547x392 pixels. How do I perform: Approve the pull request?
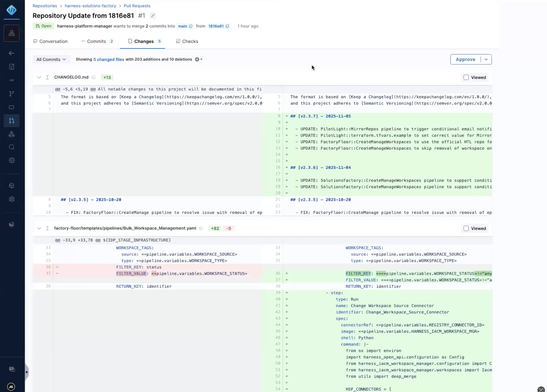pos(465,59)
